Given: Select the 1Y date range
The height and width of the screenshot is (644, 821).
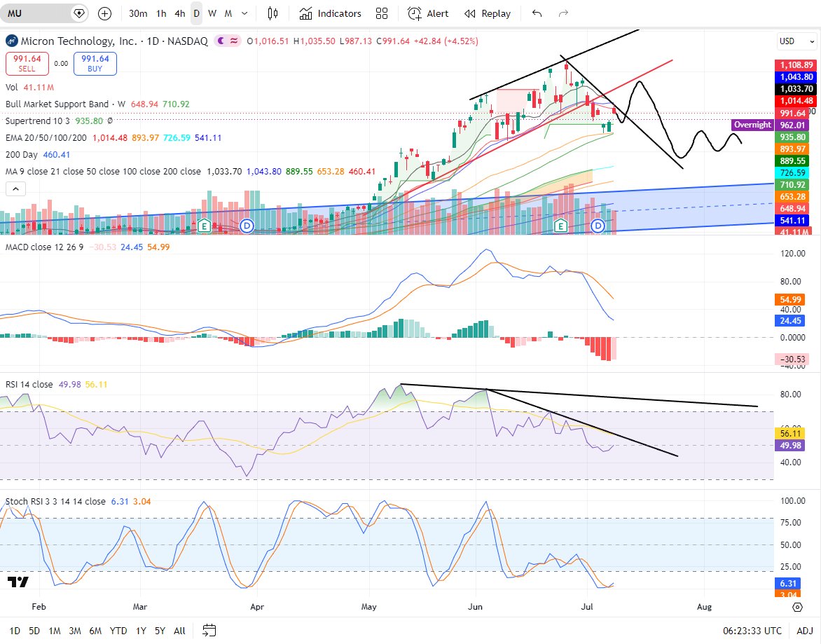Looking at the screenshot, I should click(141, 631).
